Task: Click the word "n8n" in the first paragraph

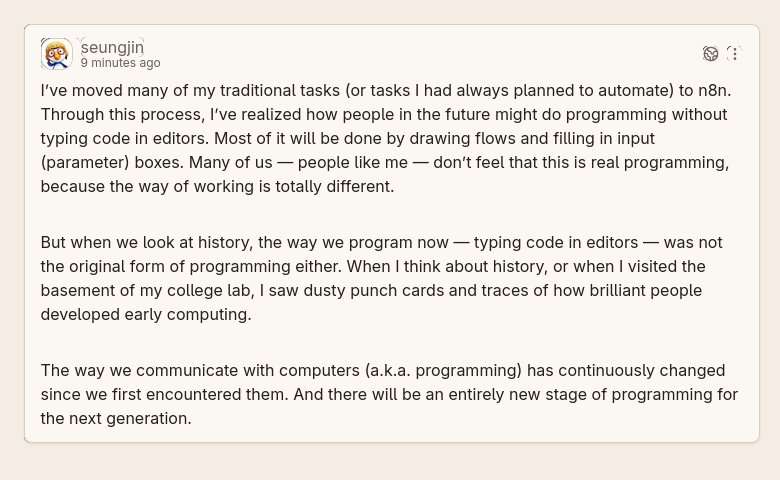Action: pos(717,90)
